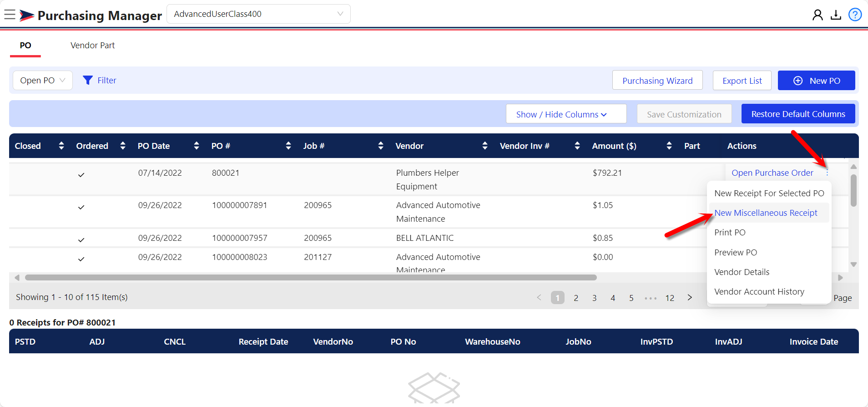Click the Save Customization button
868x407 pixels.
click(x=684, y=114)
